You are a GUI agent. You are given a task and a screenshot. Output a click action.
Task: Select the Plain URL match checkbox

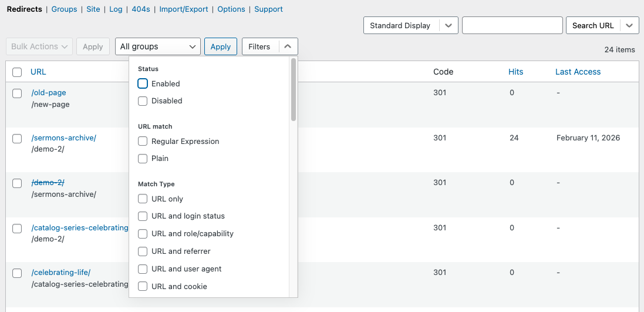tap(143, 159)
